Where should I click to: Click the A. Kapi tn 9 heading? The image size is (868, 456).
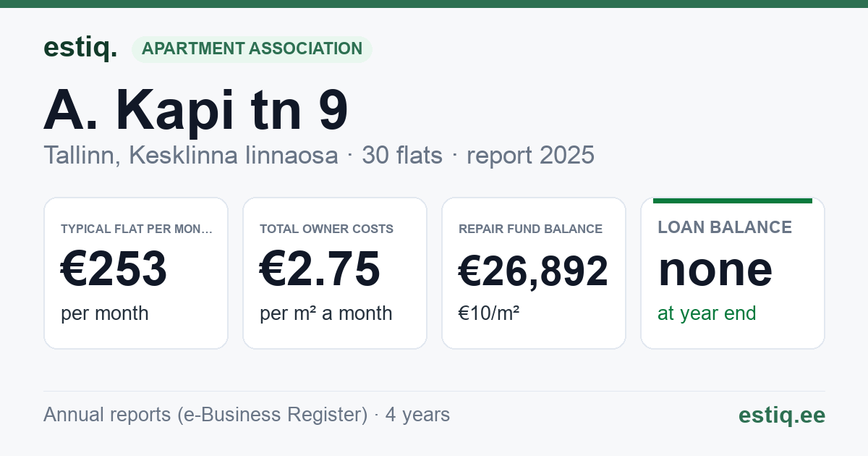point(196,111)
